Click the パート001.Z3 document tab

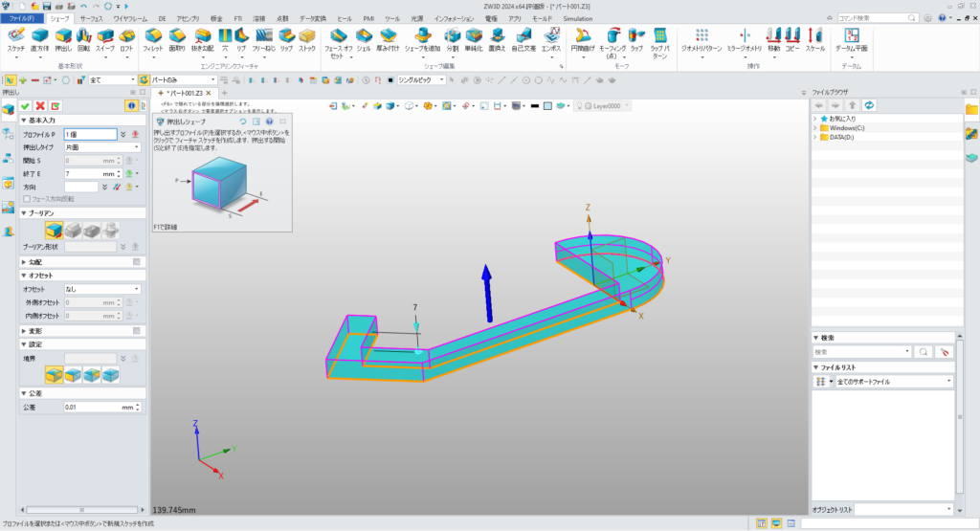tap(187, 92)
